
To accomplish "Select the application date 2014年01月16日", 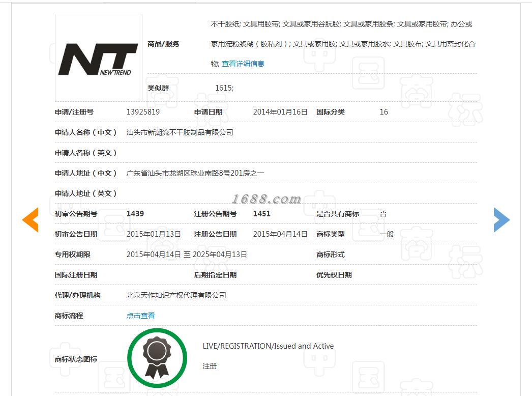I will click(x=280, y=112).
